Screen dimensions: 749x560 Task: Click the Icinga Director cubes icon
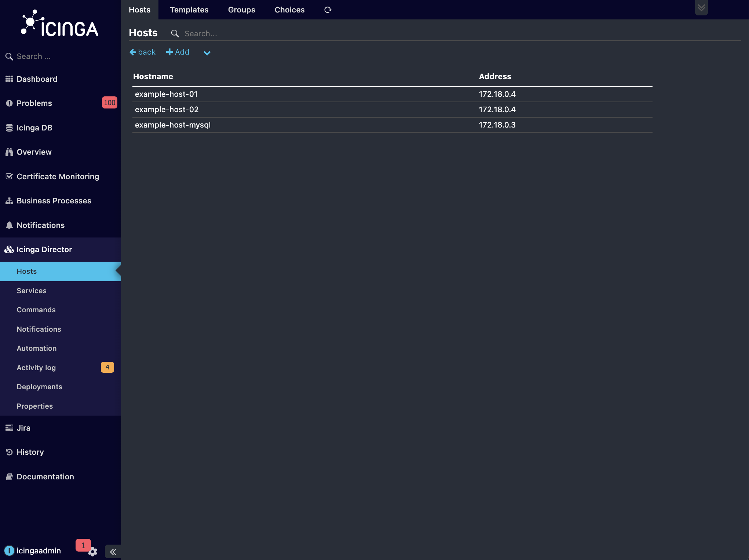[9, 250]
